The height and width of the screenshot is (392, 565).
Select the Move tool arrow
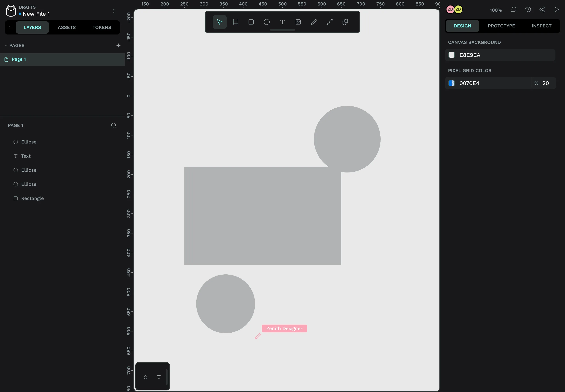point(220,22)
